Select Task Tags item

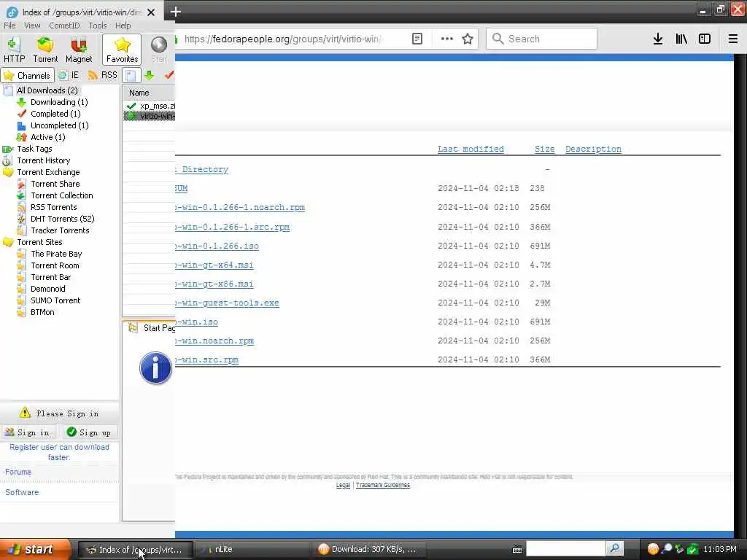[x=34, y=149]
